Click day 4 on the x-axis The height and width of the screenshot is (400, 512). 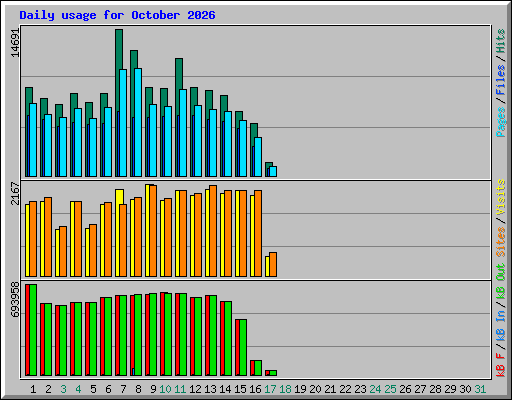(78, 389)
